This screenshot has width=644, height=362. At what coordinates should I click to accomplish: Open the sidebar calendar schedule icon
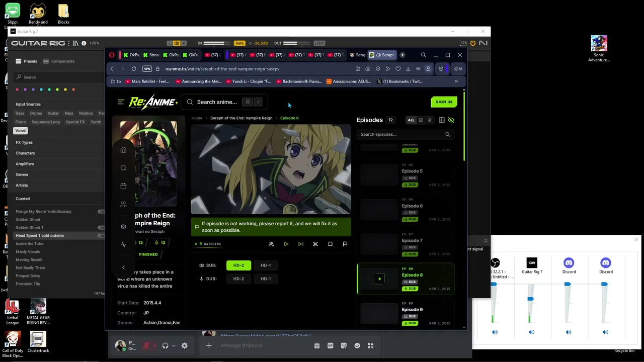point(123,186)
